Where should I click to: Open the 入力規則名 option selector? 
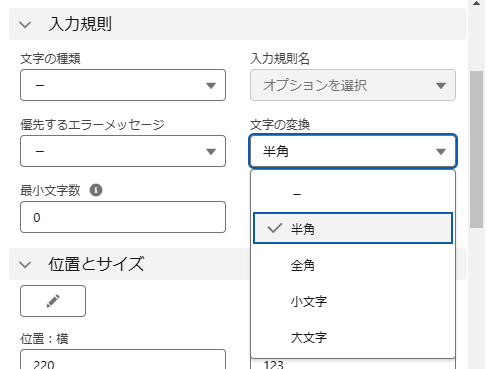coord(353,85)
